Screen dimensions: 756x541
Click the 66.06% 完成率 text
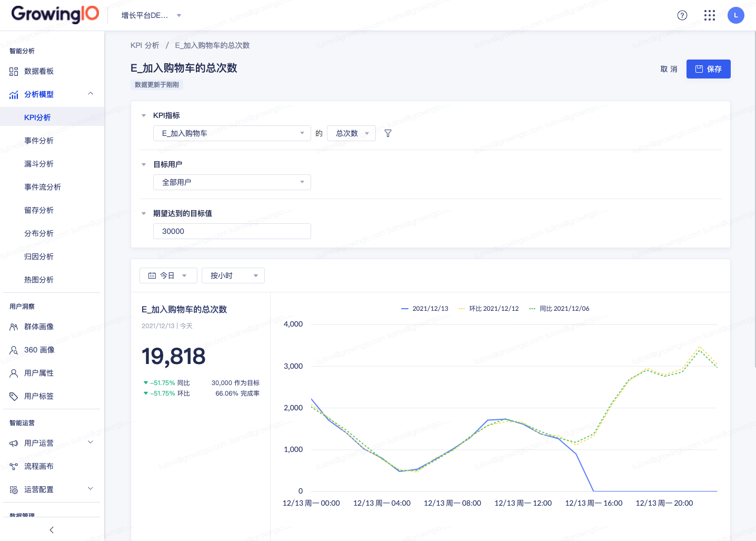click(x=237, y=394)
